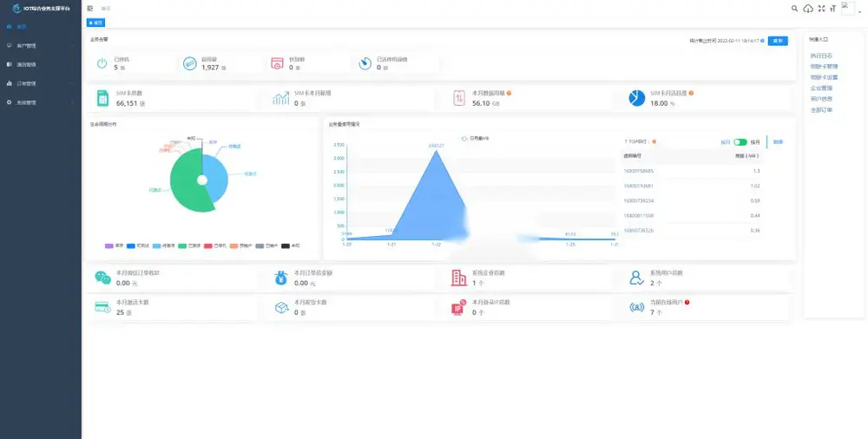The width and height of the screenshot is (868, 439).
Task: Click the blue pie icon beside 18.00 %
Action: (x=637, y=98)
